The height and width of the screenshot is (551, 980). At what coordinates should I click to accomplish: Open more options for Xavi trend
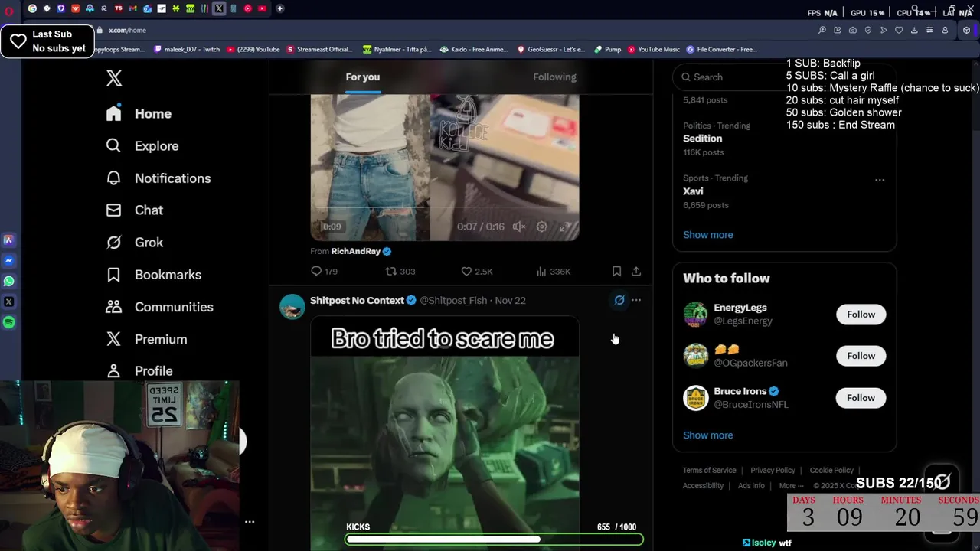click(880, 180)
